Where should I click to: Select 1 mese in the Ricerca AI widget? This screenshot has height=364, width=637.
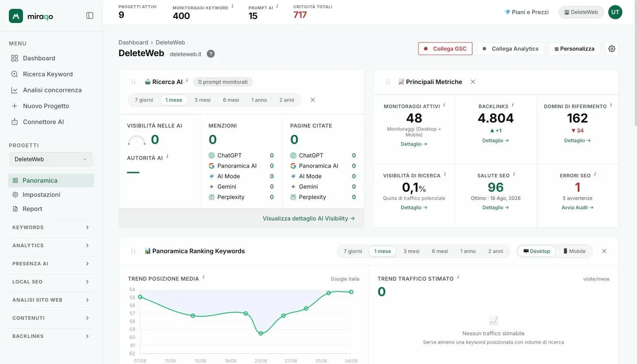[174, 100]
